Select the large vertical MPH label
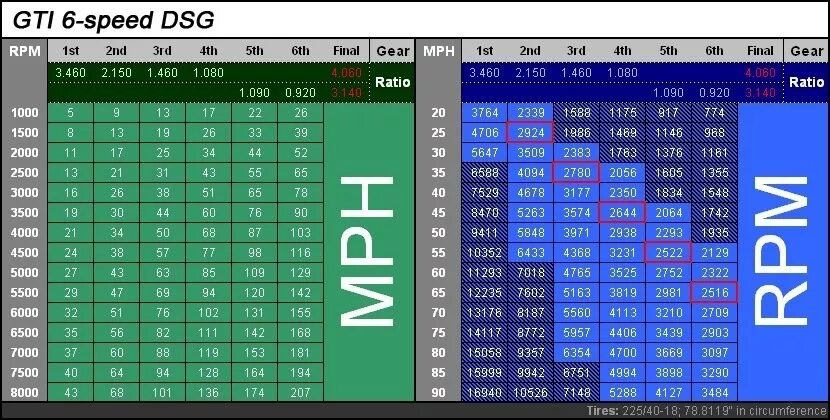This screenshot has height=420, width=830. coord(366,252)
